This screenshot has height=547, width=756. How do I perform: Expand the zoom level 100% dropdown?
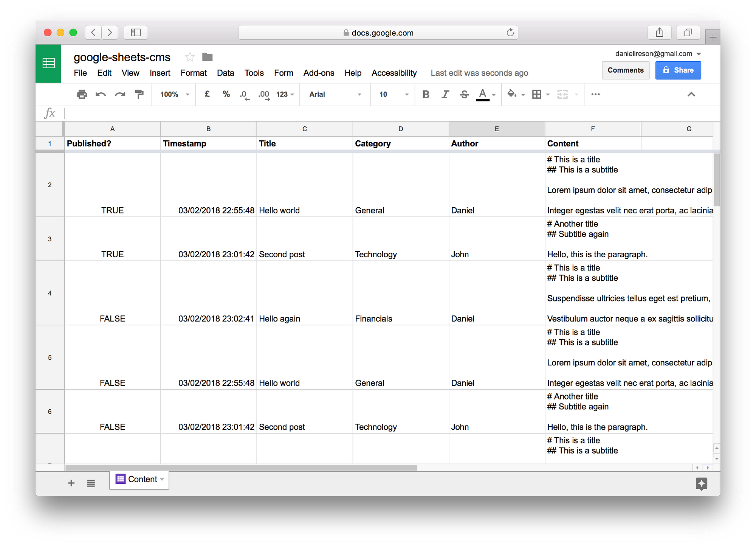[x=173, y=95]
